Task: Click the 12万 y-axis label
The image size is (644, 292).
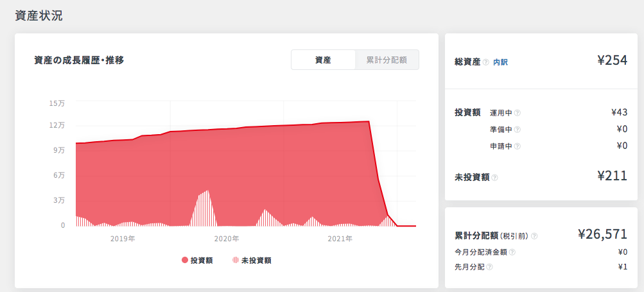Action: coord(57,125)
